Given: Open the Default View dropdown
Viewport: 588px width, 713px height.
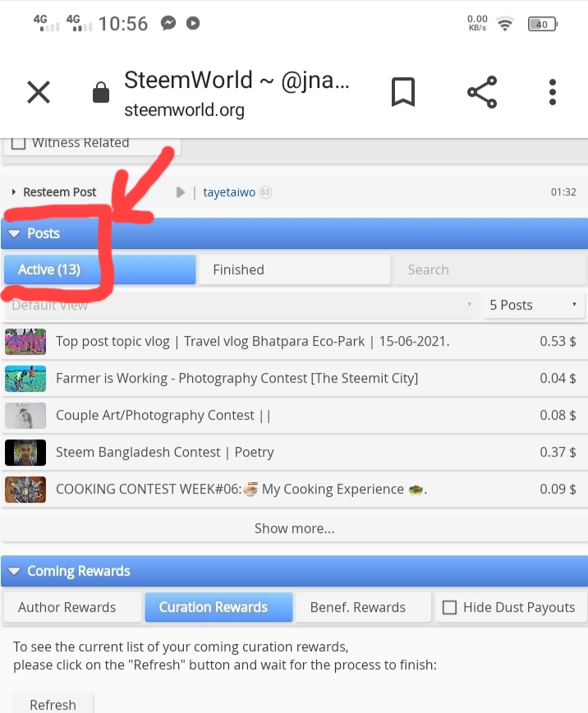Looking at the screenshot, I should click(x=241, y=305).
